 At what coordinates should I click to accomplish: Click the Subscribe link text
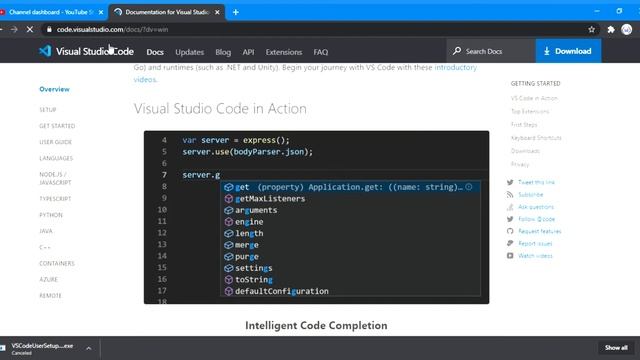[x=531, y=195]
